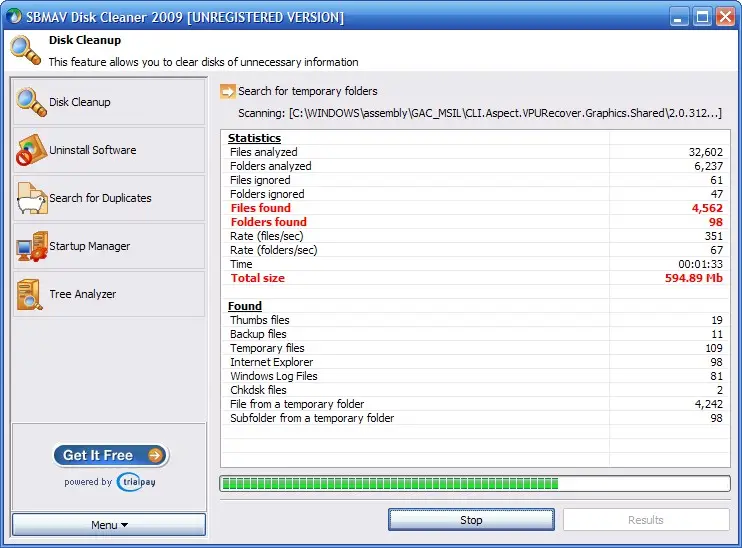Select the Folders ignored row
The image size is (742, 548).
coord(475,194)
